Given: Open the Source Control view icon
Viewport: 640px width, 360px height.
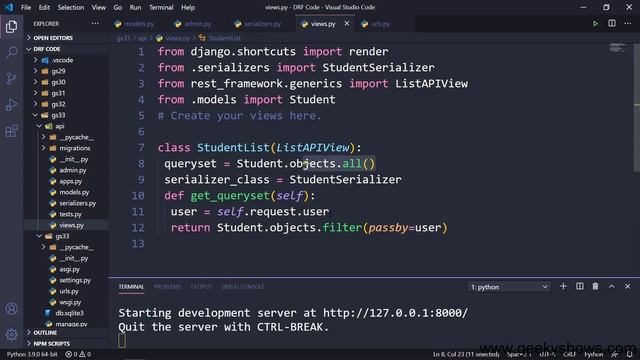Looking at the screenshot, I should pyautogui.click(x=11, y=78).
